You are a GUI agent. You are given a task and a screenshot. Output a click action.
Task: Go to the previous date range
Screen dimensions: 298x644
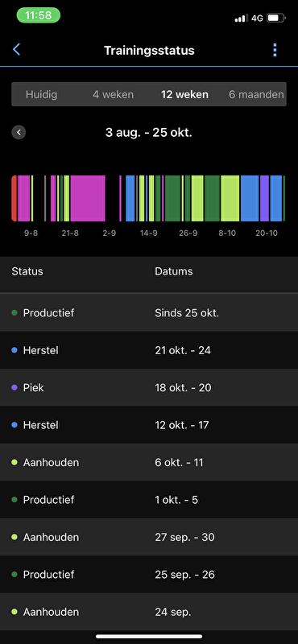(x=19, y=133)
